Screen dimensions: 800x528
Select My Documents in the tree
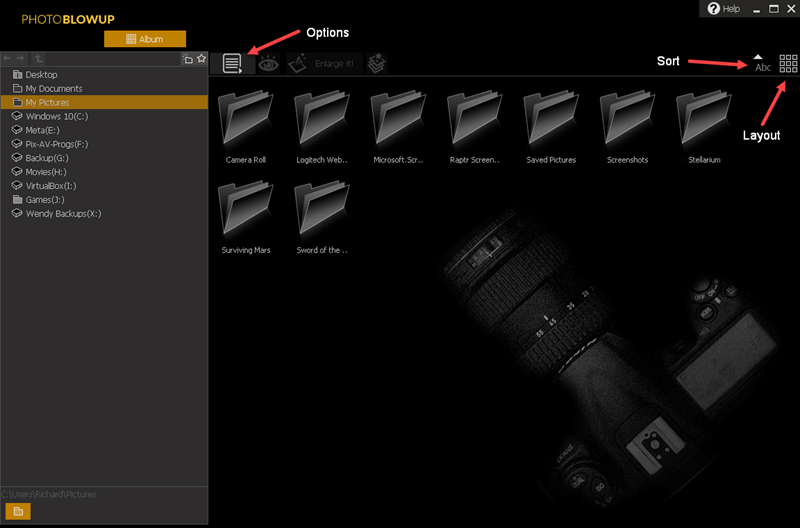(104, 88)
